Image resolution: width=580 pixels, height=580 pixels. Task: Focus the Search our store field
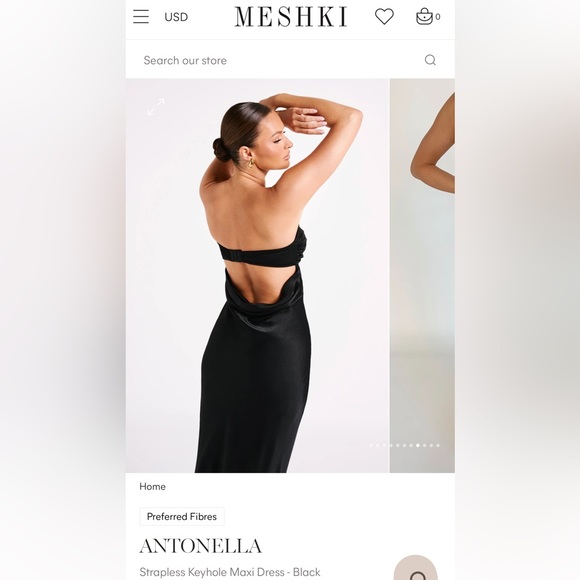[290, 60]
